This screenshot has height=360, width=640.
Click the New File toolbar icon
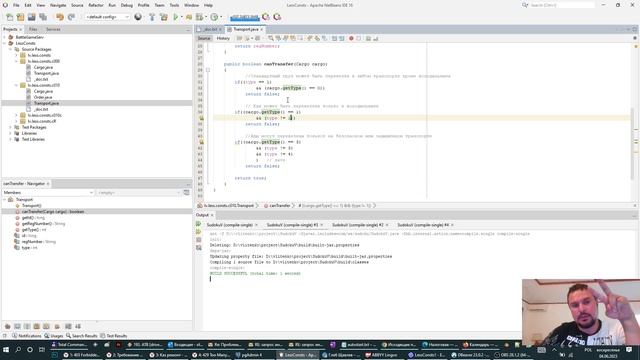[9, 17]
